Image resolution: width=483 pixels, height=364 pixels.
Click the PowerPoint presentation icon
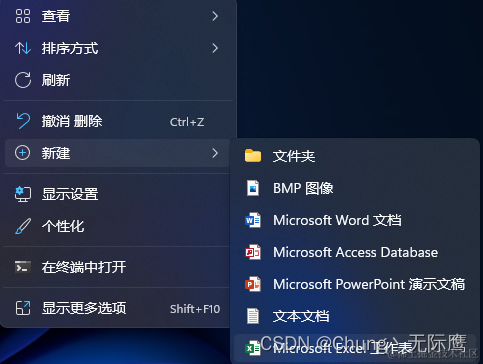click(x=253, y=284)
